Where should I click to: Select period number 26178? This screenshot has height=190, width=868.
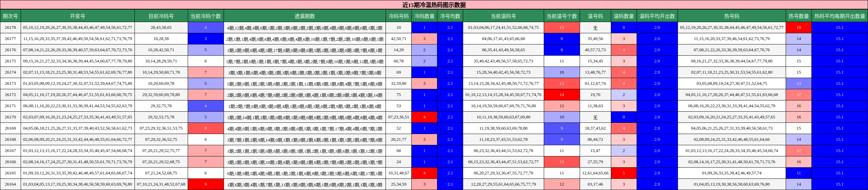(10, 27)
